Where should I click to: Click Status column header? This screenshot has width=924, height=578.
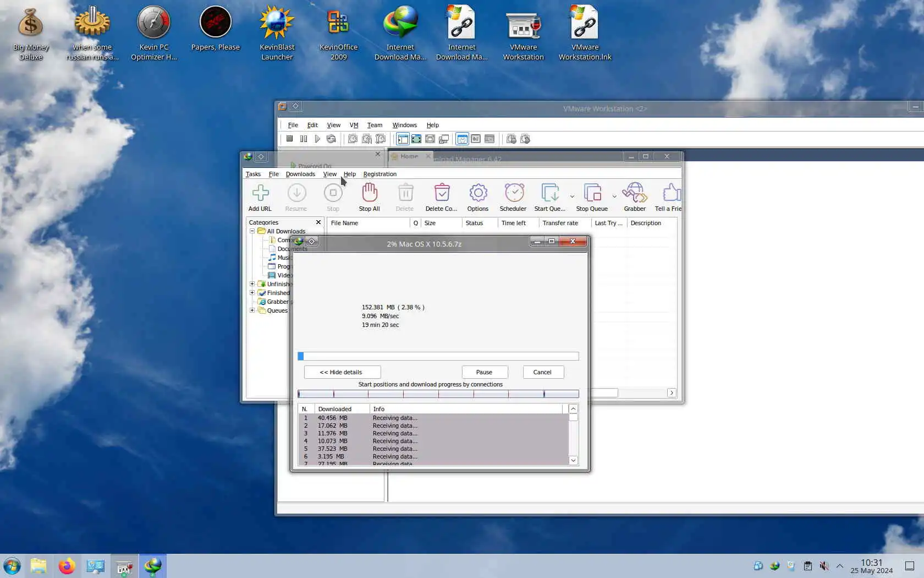pyautogui.click(x=480, y=223)
